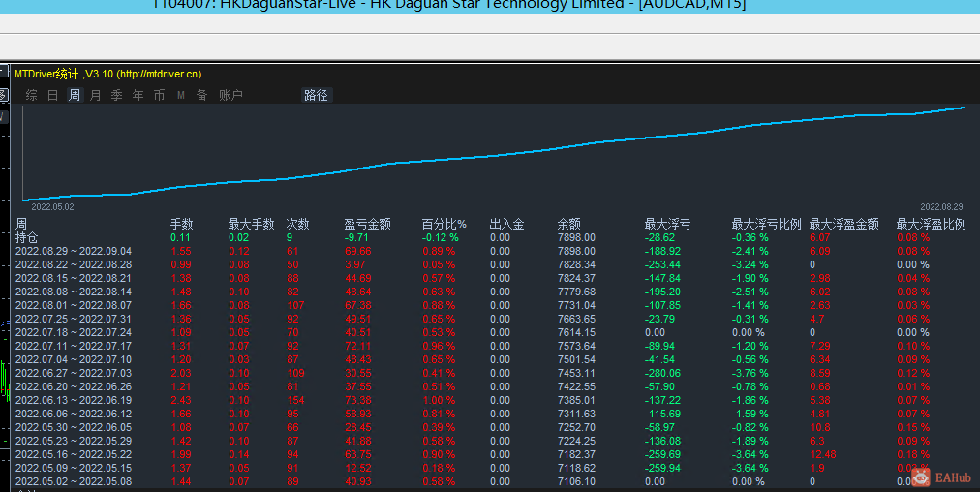
Task: Click the -280.06 max floating loss value
Action: (x=662, y=373)
